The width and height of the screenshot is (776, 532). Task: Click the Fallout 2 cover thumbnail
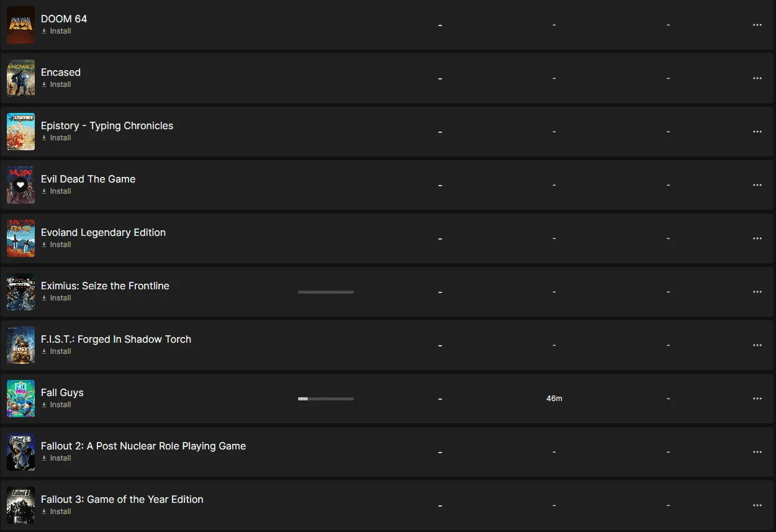(20, 452)
